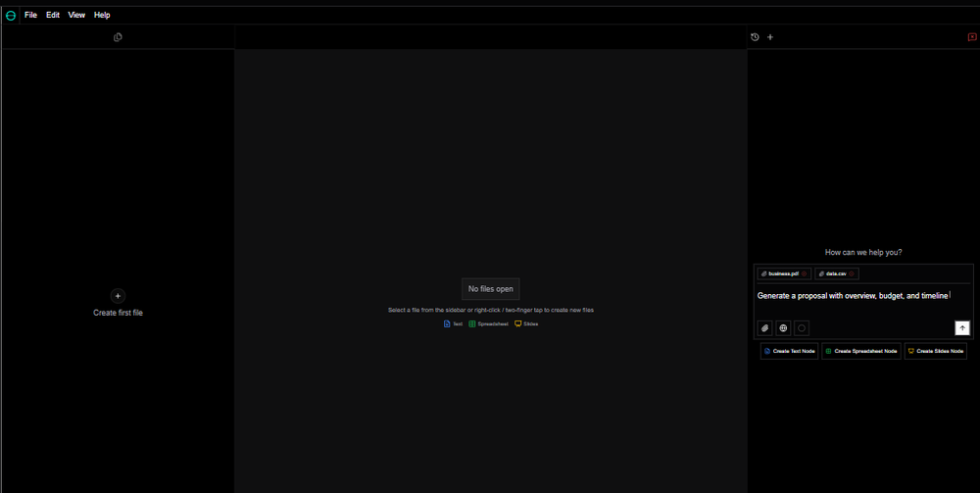Open the View menu
The height and width of the screenshot is (493, 980).
pyautogui.click(x=76, y=15)
